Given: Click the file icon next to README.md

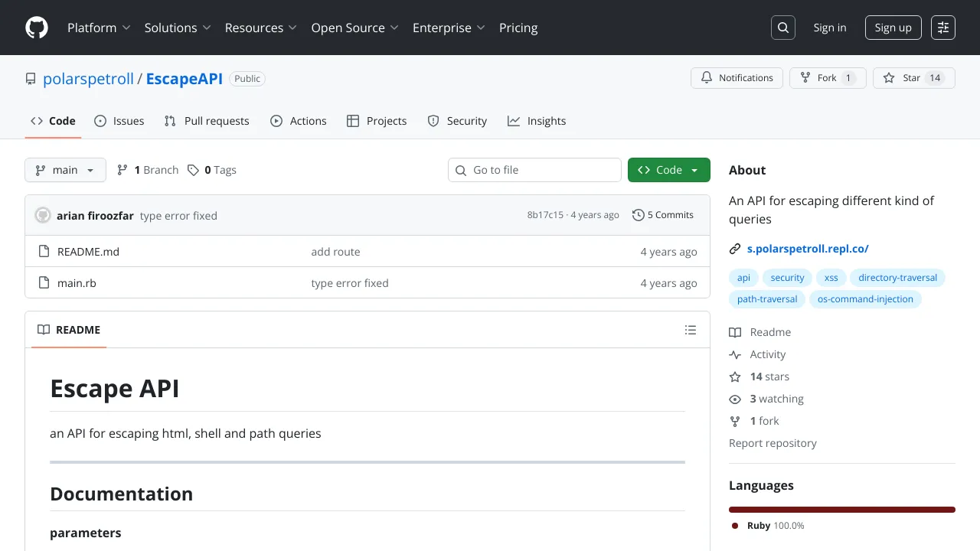Looking at the screenshot, I should [44, 252].
